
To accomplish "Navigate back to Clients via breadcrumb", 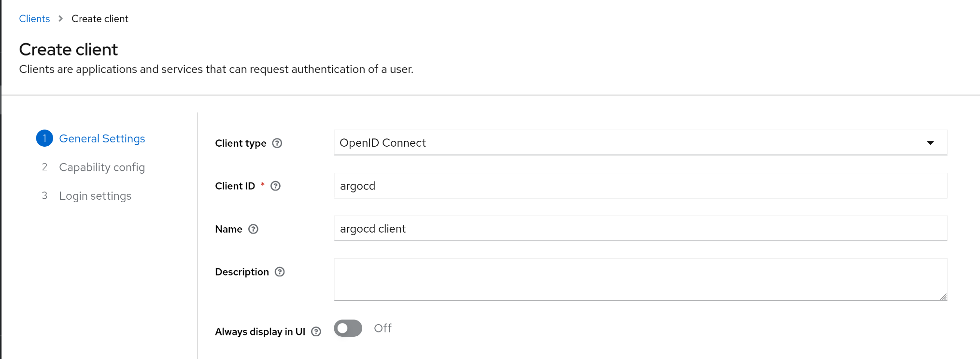I will (x=34, y=19).
